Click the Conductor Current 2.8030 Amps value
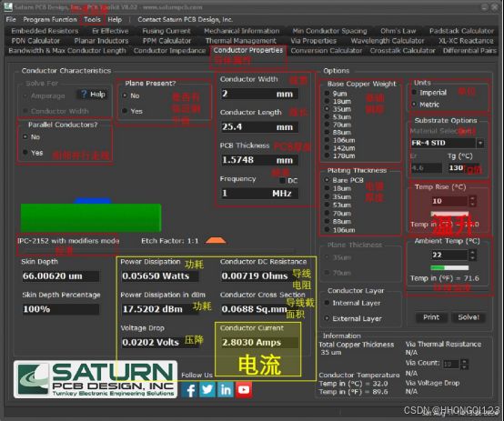This screenshot has height=421, width=504. coord(259,342)
